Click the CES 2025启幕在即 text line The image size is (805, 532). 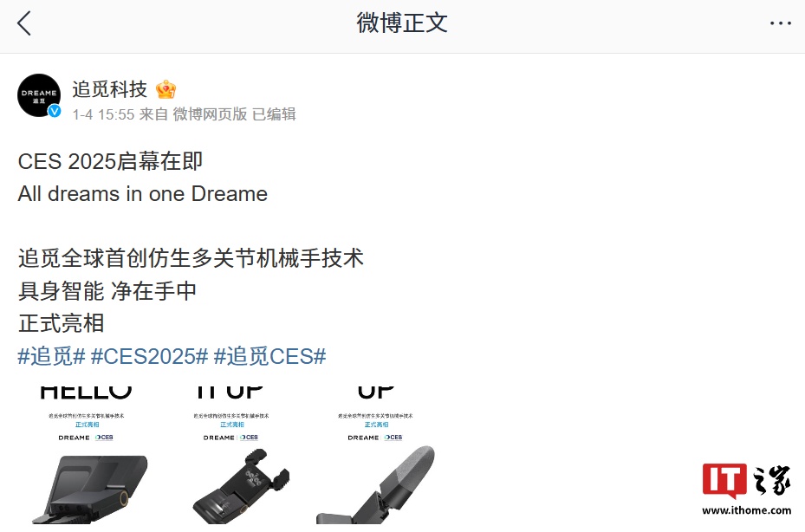coord(110,162)
